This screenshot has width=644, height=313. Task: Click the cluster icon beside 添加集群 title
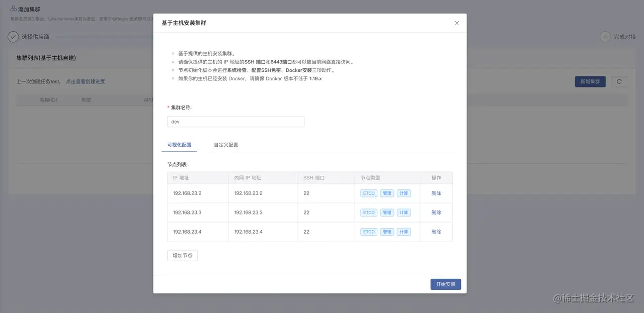click(14, 9)
